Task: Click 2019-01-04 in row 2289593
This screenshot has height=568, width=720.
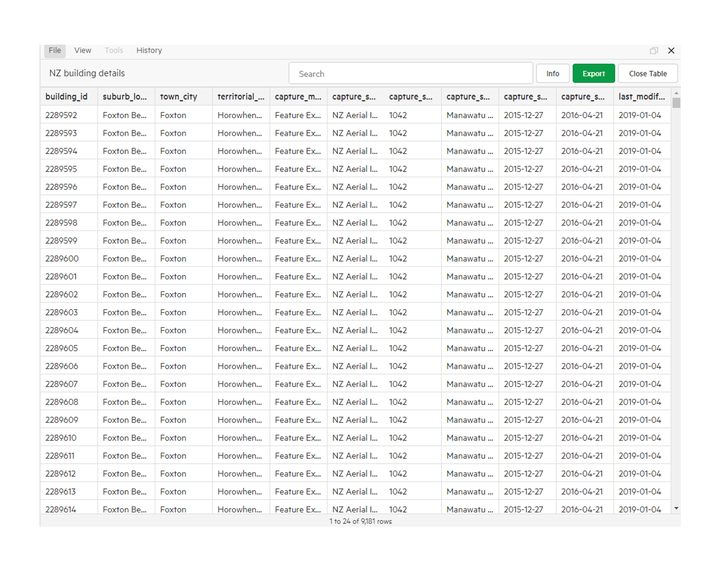Action: pos(641,133)
